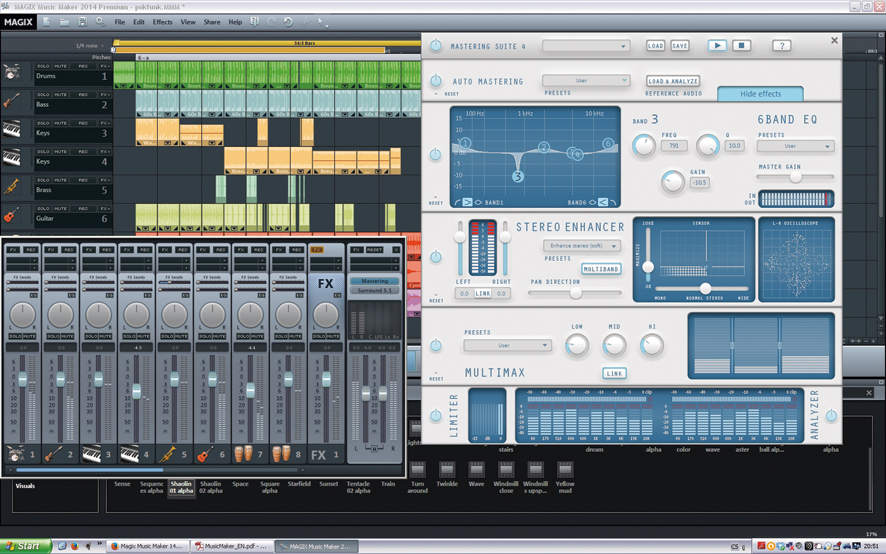The image size is (886, 554).
Task: Open the Multimax presets dropdown
Action: tap(507, 345)
